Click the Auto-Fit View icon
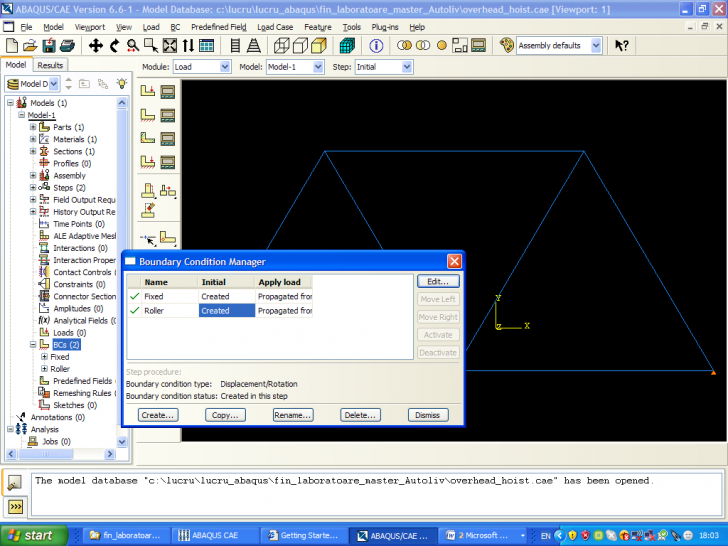This screenshot has height=546, width=728. 170,46
